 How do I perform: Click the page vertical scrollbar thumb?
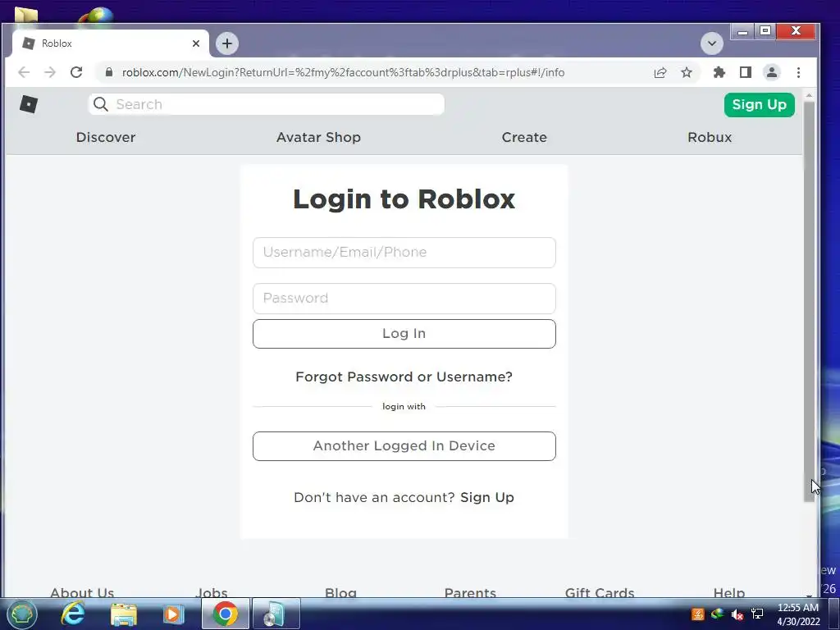coord(809,302)
